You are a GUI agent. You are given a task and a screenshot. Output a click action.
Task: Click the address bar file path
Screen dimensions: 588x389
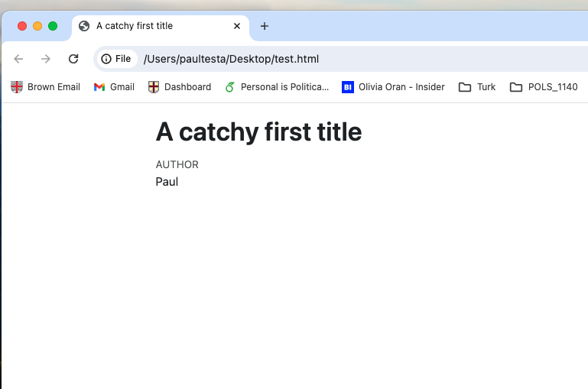tap(231, 59)
